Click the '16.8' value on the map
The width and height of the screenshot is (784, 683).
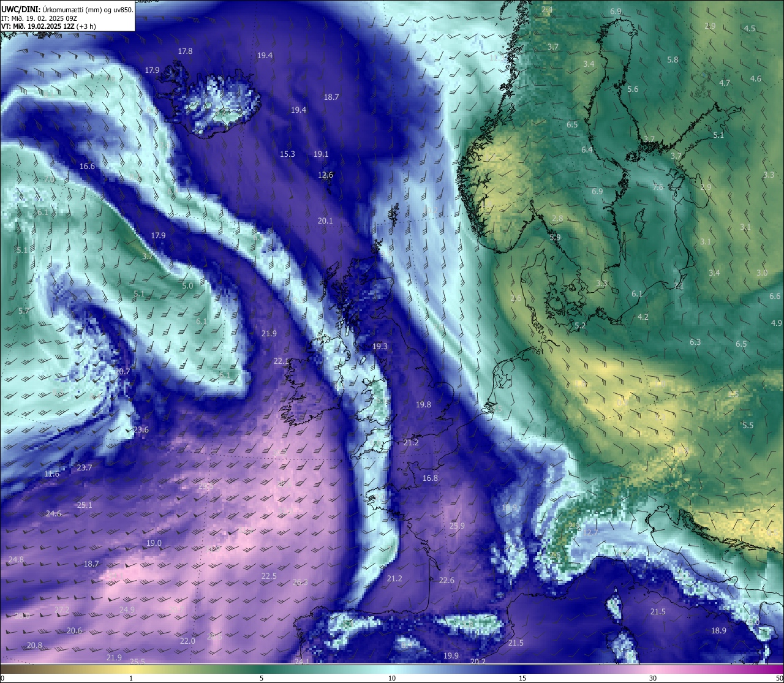[430, 478]
